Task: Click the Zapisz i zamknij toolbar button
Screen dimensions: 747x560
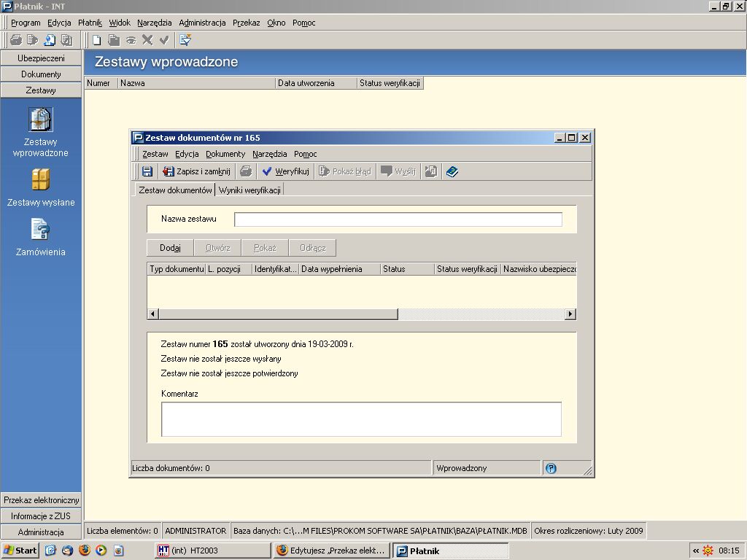Action: coord(196,171)
